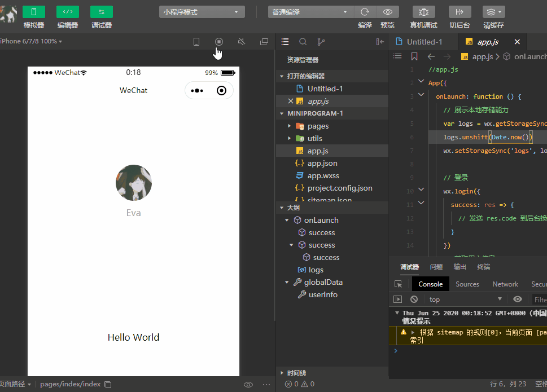Open the normal compile dropdown
This screenshot has height=392, width=547.
click(310, 12)
